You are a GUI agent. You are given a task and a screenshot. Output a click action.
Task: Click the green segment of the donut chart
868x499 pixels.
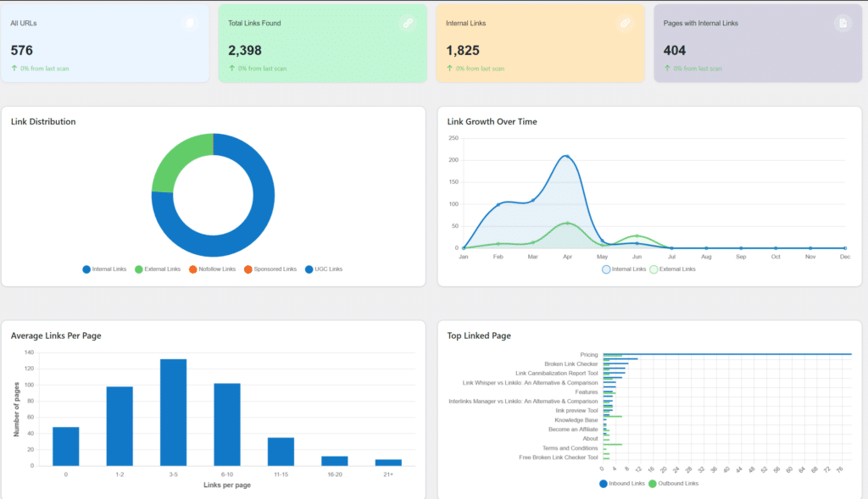click(178, 159)
